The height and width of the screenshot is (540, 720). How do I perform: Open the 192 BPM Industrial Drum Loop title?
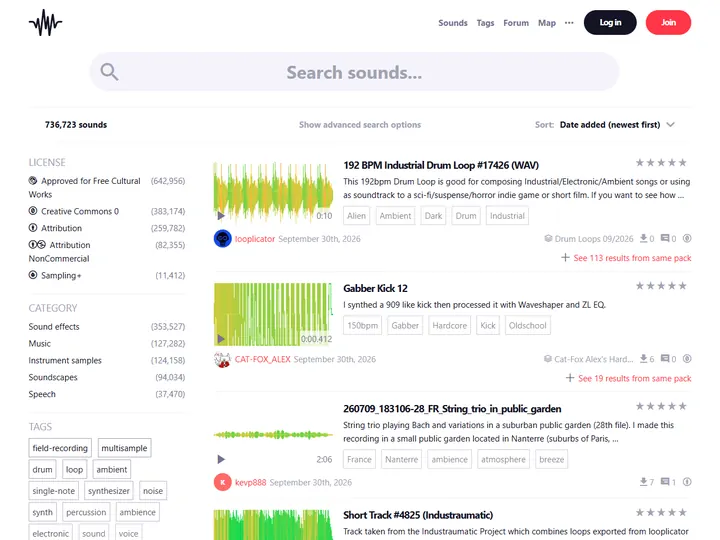(441, 165)
